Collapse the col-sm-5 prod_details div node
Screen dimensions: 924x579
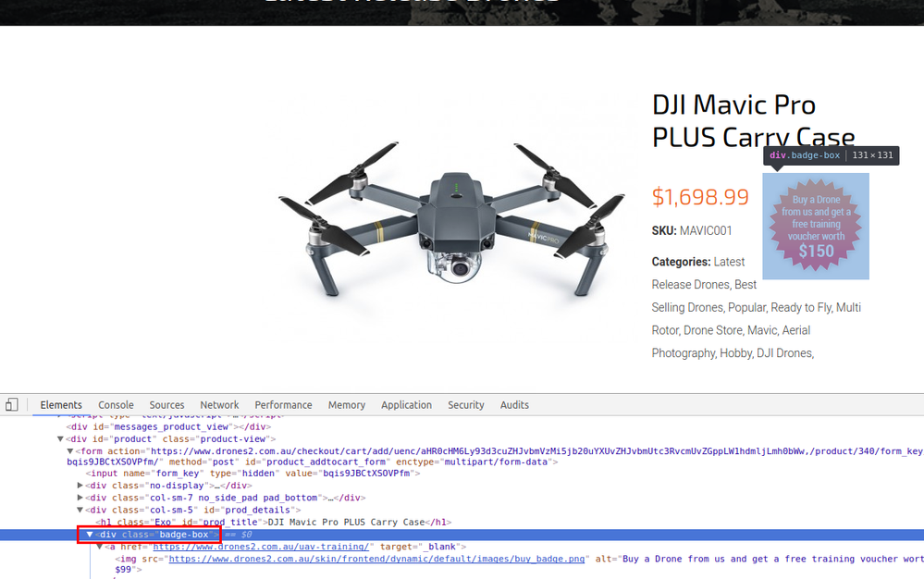coord(80,510)
